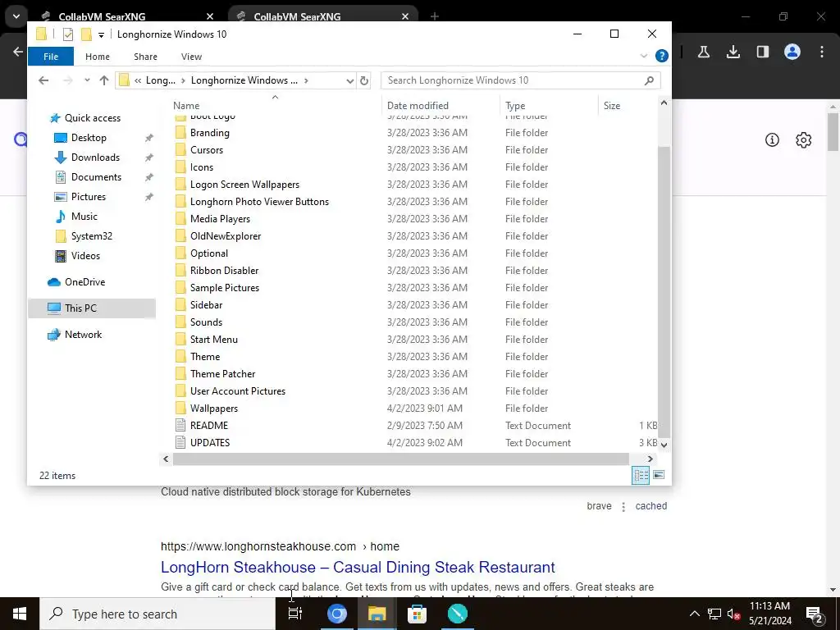Select the Media Players folder

pos(220,218)
